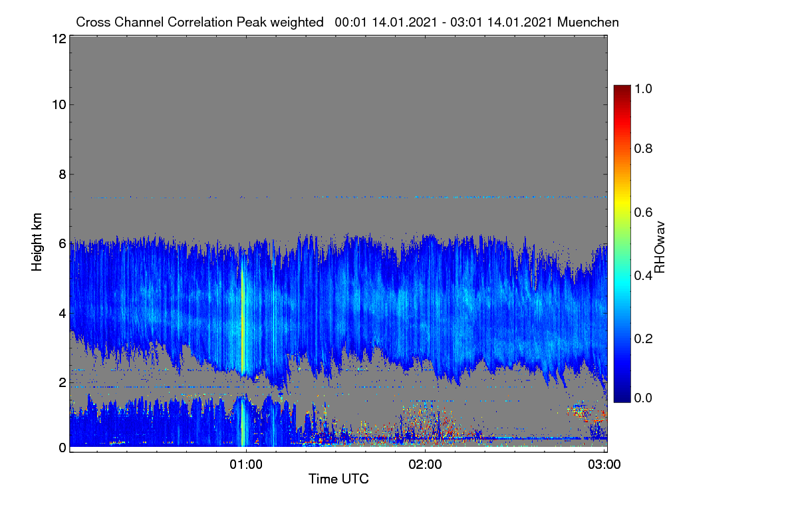The image size is (798, 532).
Task: Click the 02:00 time axis tick label
Action: 426,464
